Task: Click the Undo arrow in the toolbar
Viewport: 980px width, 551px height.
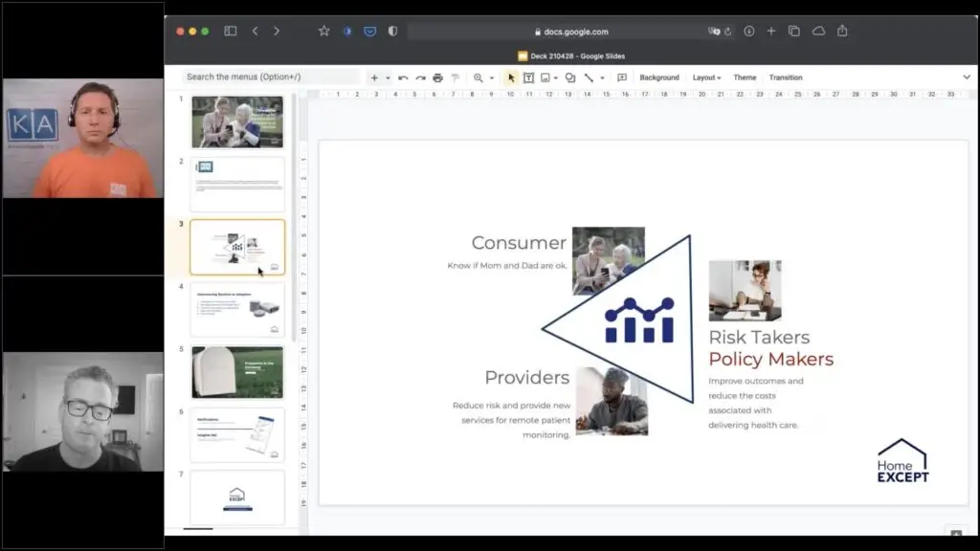Action: tap(403, 77)
